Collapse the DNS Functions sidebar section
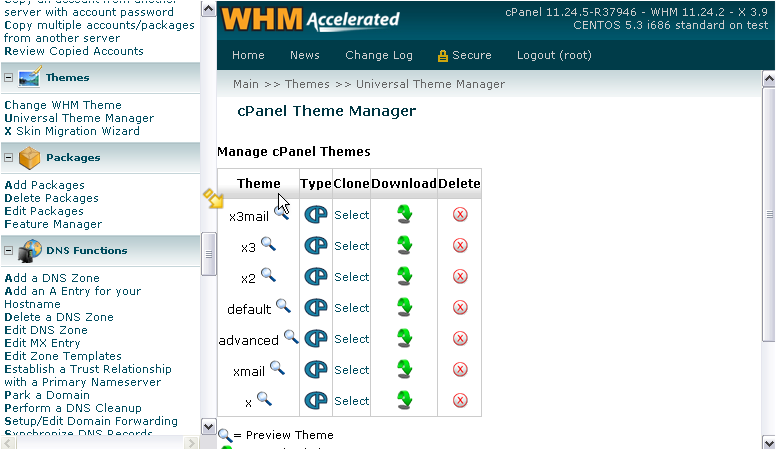 pos(8,250)
